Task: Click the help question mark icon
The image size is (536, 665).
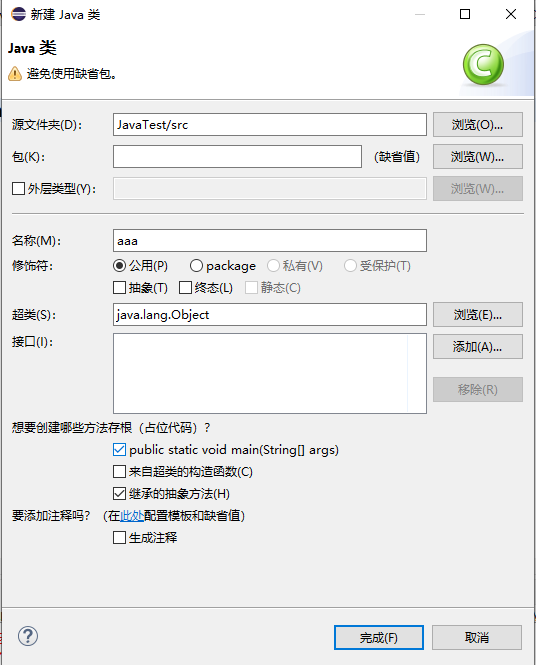Action: (28, 636)
